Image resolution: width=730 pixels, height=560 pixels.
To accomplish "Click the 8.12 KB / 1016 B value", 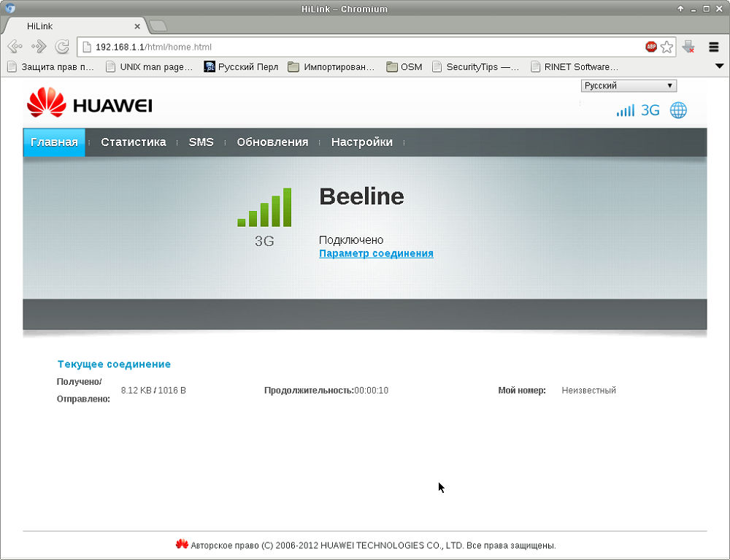I will point(153,390).
